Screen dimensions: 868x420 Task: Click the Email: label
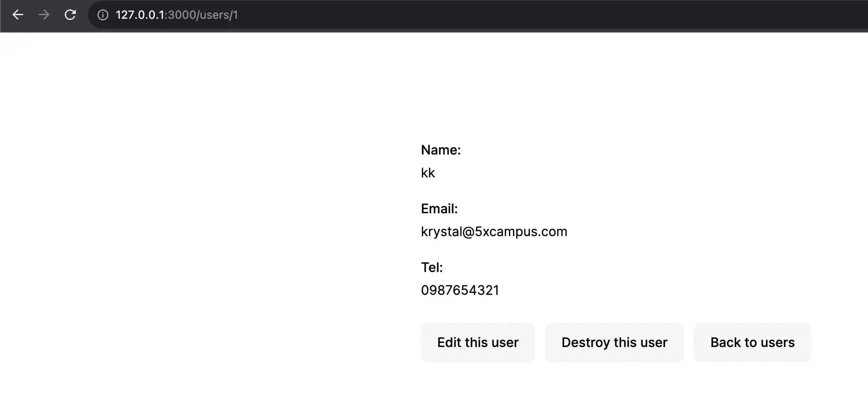[x=439, y=209]
